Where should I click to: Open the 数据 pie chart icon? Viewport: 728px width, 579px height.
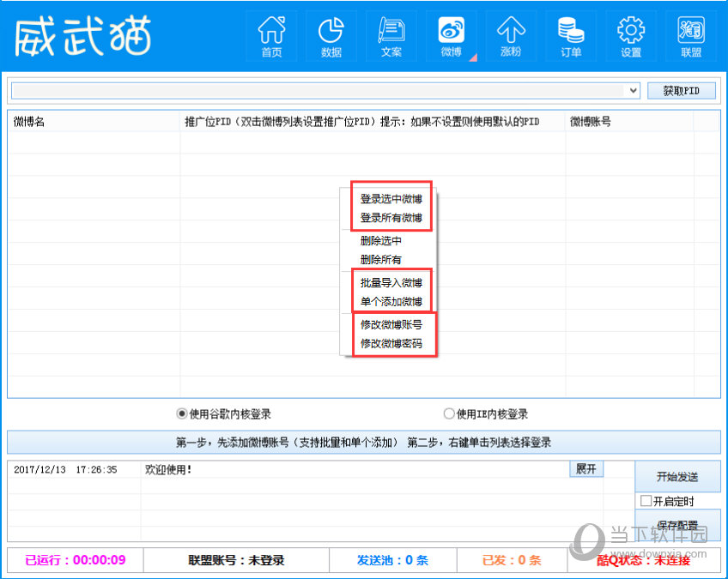tap(331, 36)
